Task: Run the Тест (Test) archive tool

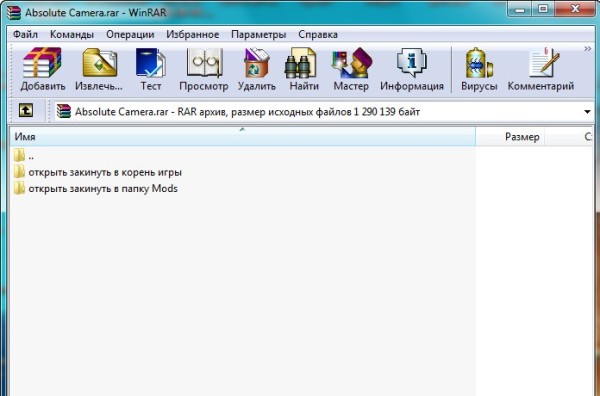Action: tap(150, 69)
